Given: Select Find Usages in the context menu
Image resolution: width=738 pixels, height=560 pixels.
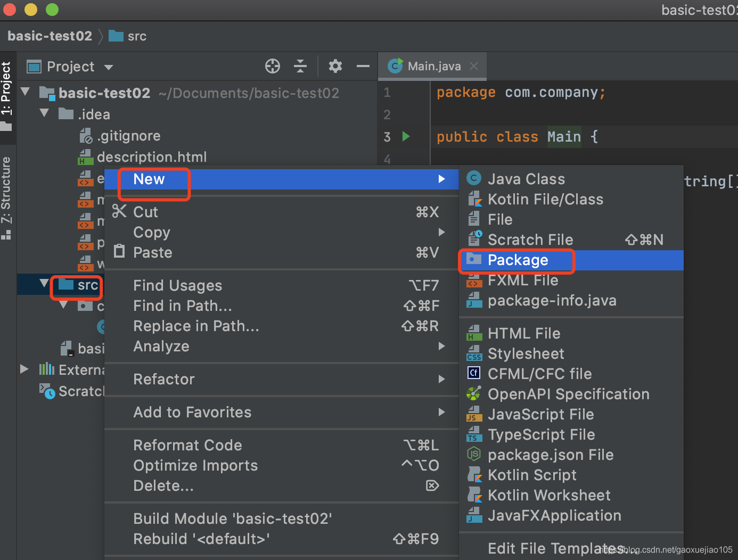Looking at the screenshot, I should (x=281, y=285).
